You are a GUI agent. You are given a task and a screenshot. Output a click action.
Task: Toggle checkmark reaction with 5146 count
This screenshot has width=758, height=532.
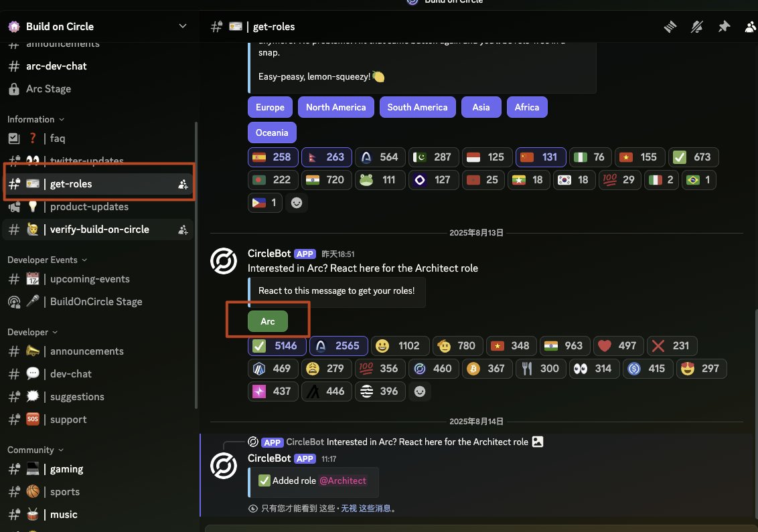[x=276, y=346]
